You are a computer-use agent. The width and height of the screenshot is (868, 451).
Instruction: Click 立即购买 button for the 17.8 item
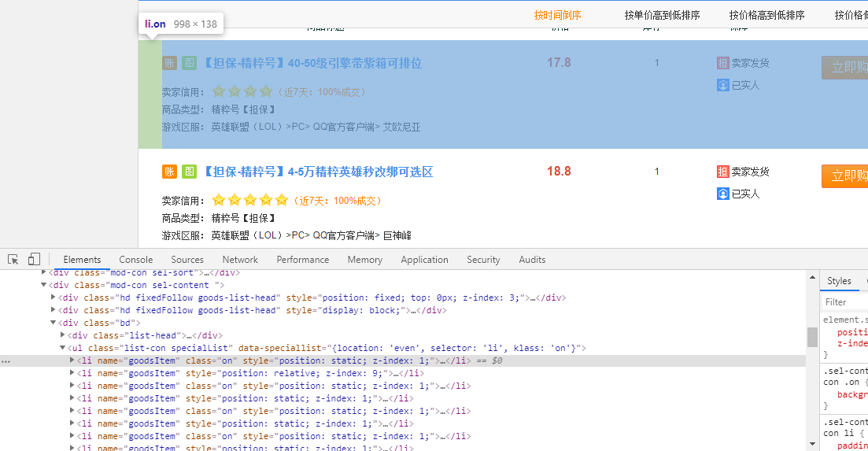844,68
